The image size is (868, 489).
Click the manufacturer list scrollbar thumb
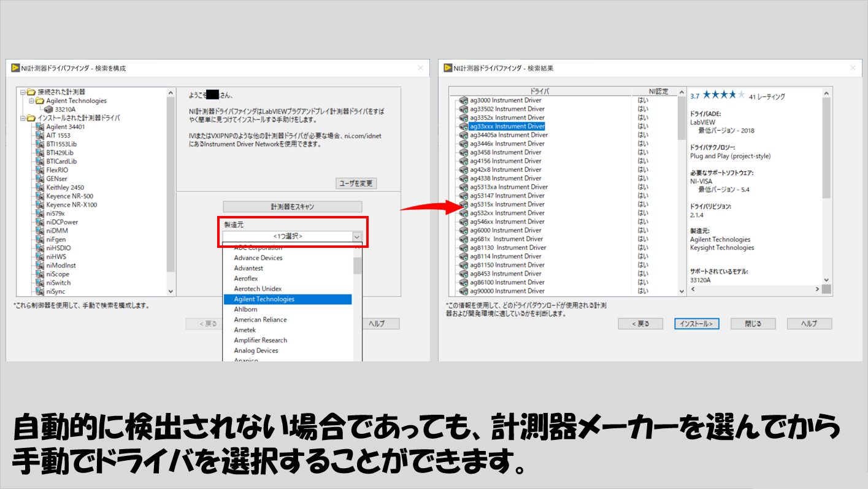point(357,266)
